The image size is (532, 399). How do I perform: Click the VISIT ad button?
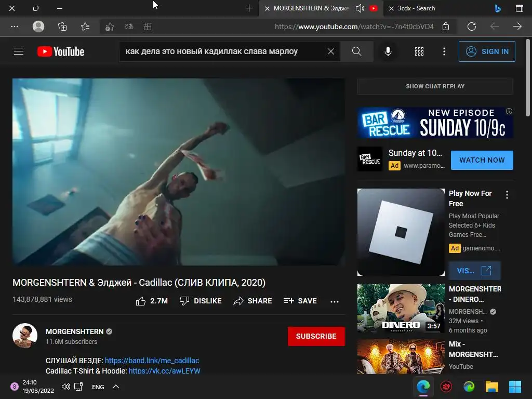[474, 270]
